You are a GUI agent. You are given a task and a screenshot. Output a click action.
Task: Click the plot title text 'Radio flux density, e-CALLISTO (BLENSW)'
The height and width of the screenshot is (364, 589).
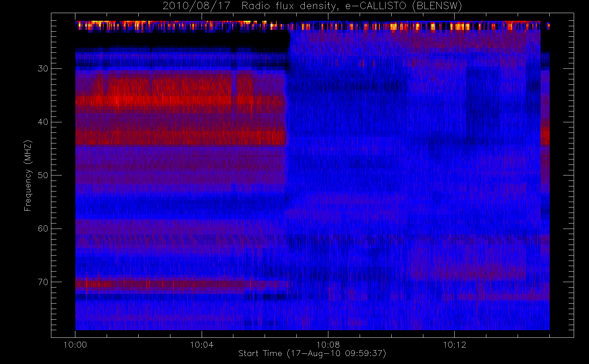pyautogui.click(x=352, y=6)
